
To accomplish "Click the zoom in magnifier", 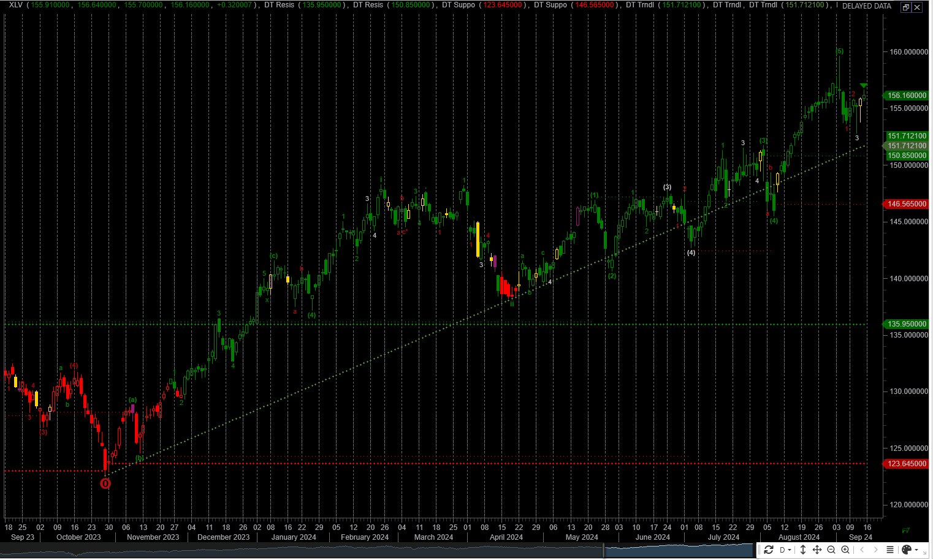I will 845,550.
